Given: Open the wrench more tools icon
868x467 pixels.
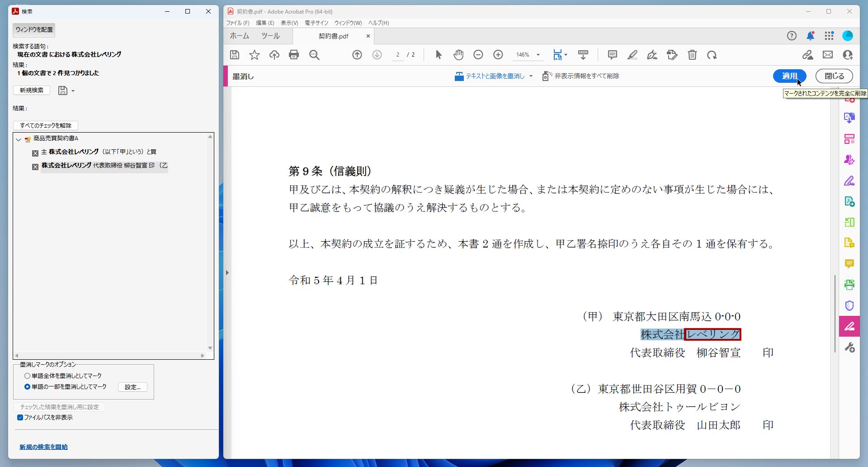Looking at the screenshot, I should (849, 347).
